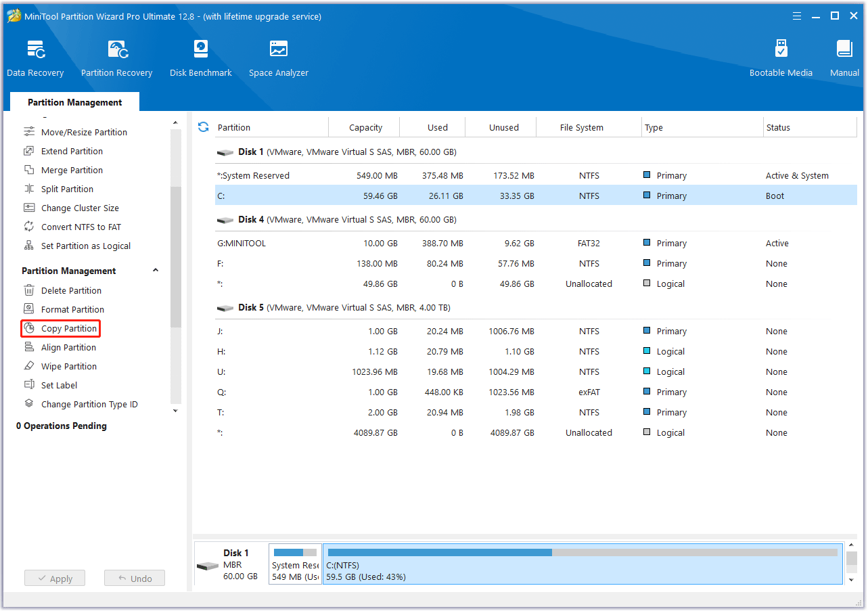This screenshot has height=611, width=868.
Task: Click Disk 5 header row
Action: click(536, 307)
